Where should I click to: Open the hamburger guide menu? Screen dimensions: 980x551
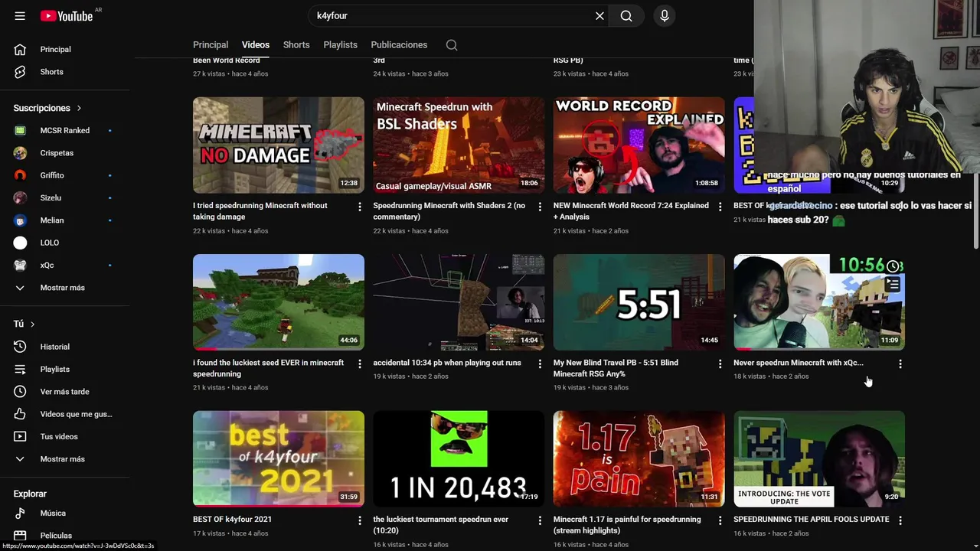click(x=20, y=15)
